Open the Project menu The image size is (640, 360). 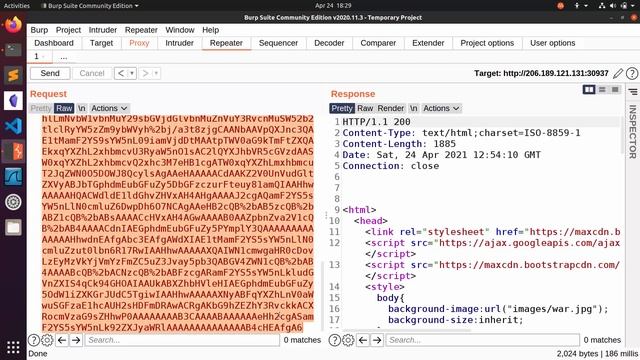[68, 30]
